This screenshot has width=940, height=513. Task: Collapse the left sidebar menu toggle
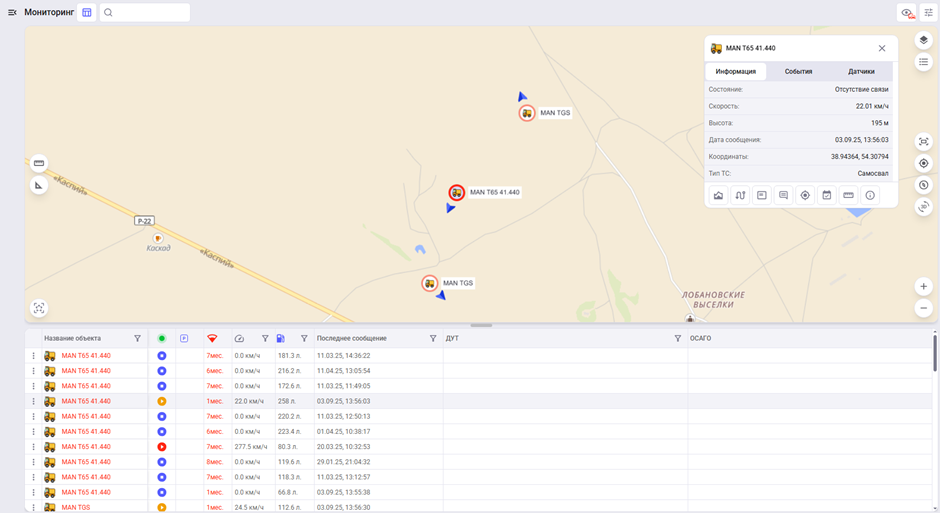click(12, 13)
